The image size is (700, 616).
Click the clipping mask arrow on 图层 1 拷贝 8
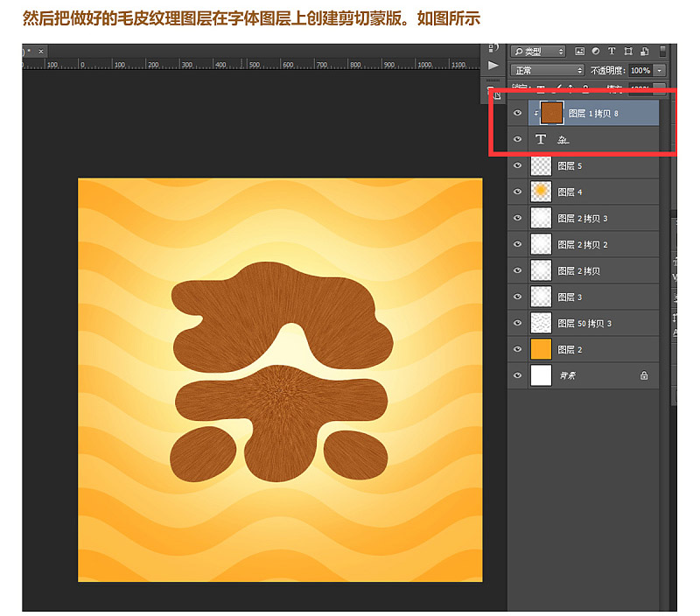click(x=535, y=114)
